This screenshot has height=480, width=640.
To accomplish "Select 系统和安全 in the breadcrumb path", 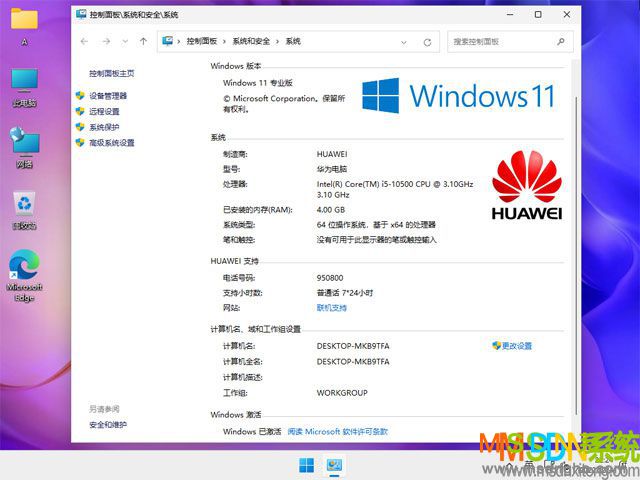I will (251, 41).
